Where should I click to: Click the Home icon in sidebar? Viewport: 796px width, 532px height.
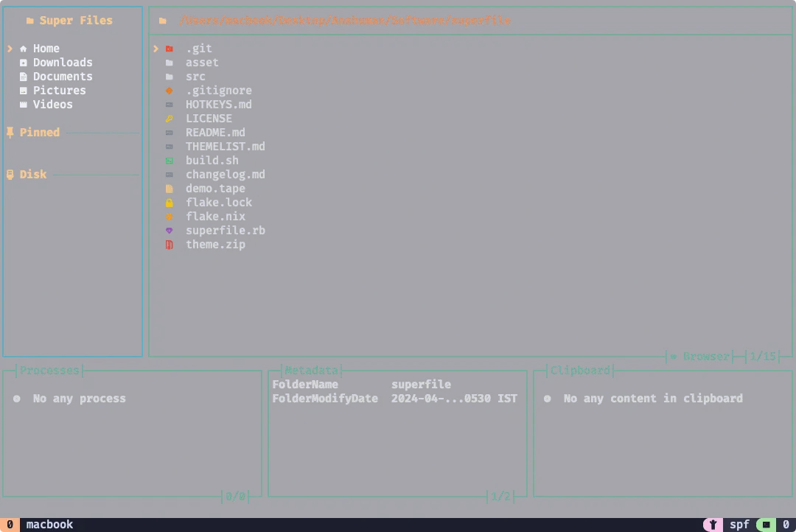tap(24, 49)
